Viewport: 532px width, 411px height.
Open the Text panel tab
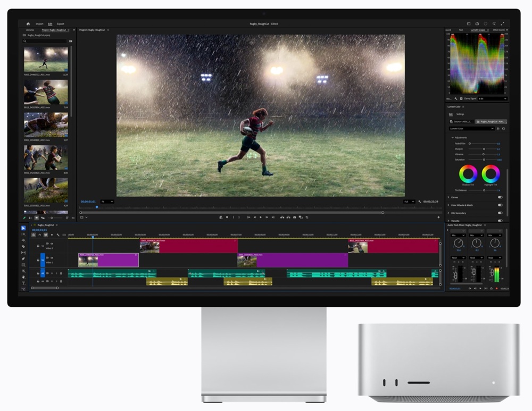pyautogui.click(x=461, y=30)
